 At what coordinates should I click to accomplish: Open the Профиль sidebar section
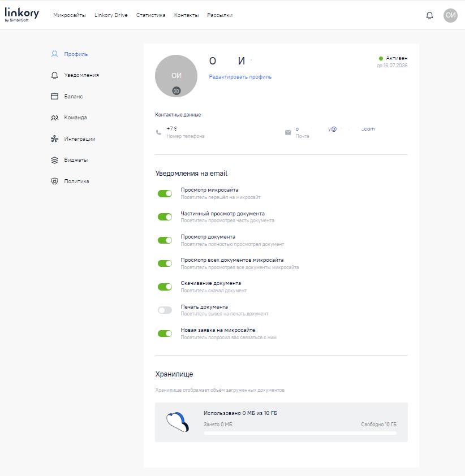(75, 54)
